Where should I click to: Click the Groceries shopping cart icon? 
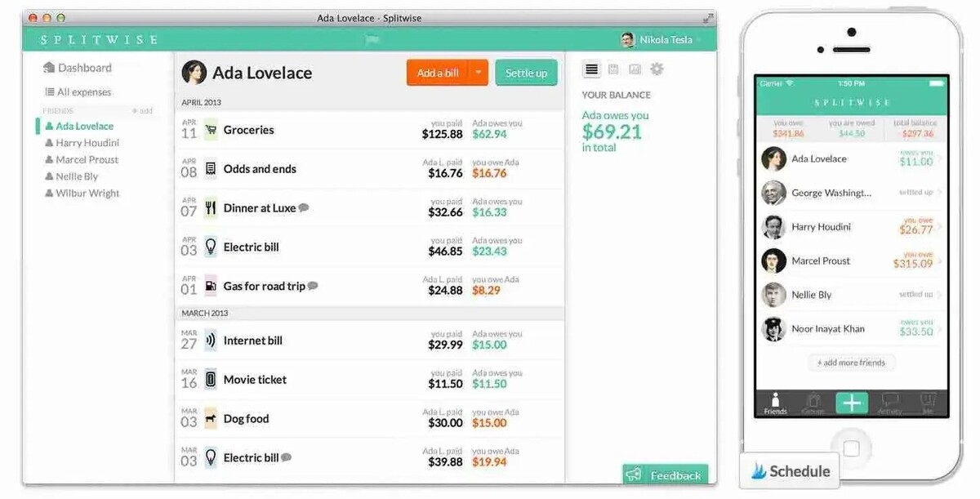[211, 130]
